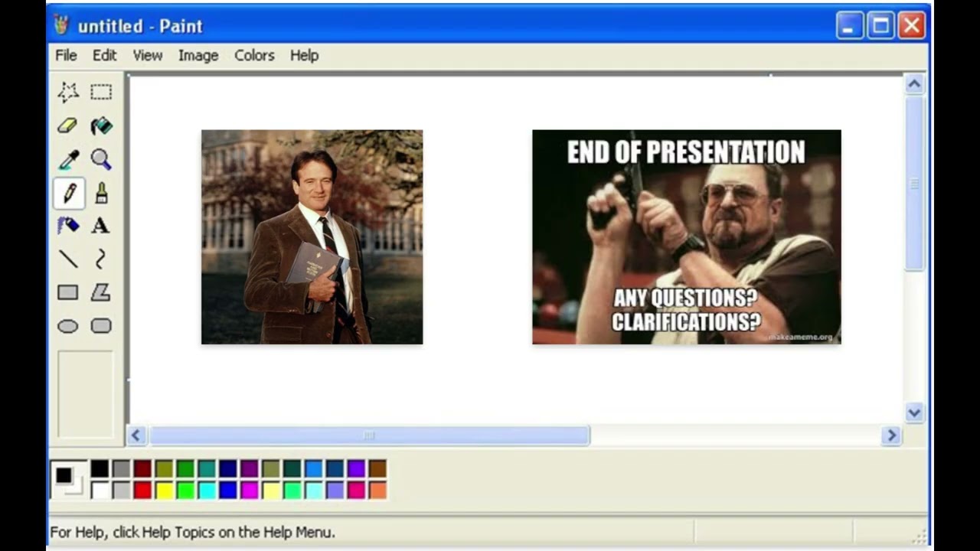Viewport: 980px width, 551px height.
Task: Click the horizontal scroll right arrow
Action: click(x=891, y=435)
